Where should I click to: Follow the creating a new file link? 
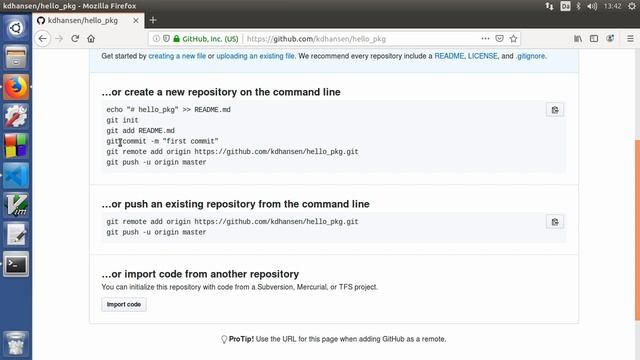177,56
